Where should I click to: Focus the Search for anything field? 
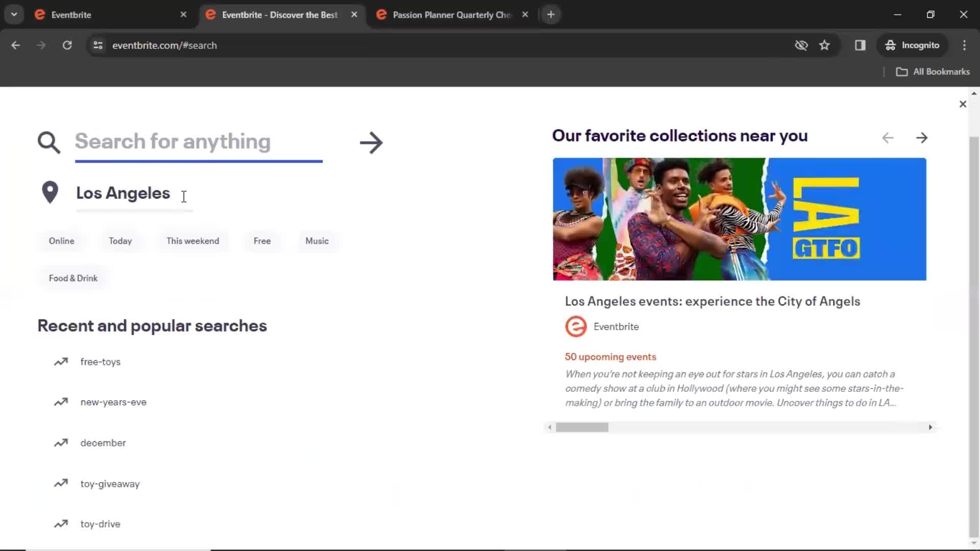pyautogui.click(x=199, y=142)
